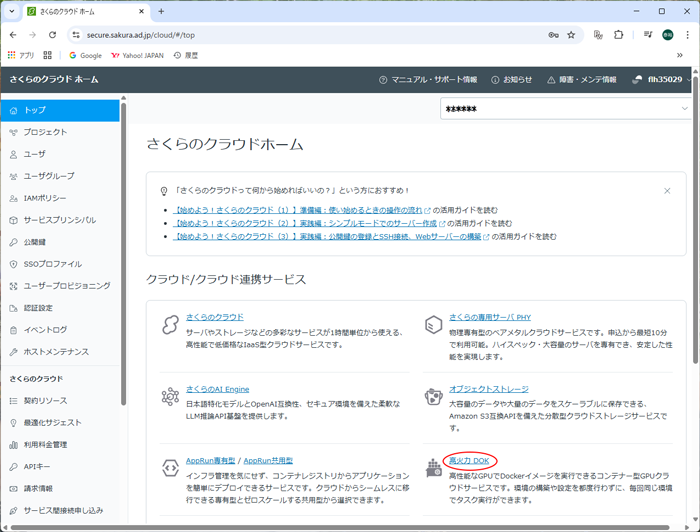Click the 請求情報 icon in sidebar
Viewport: 700px width, 532px height.
tap(13, 489)
